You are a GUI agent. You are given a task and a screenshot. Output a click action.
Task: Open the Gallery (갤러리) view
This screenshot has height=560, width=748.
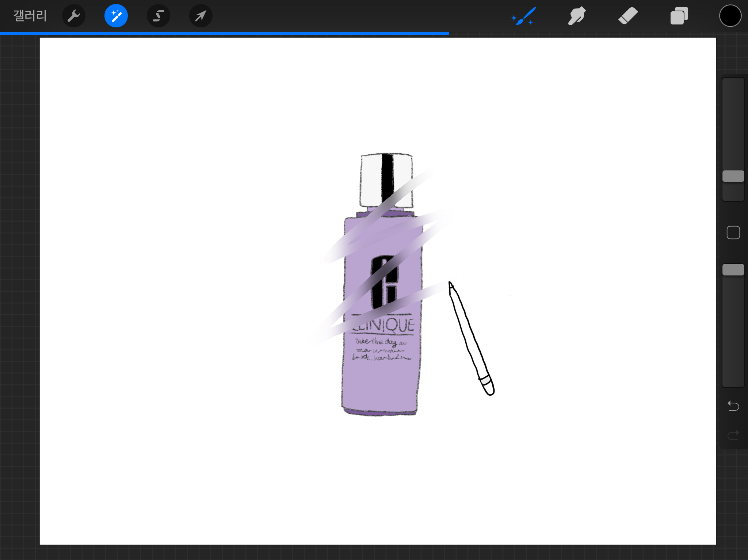click(x=30, y=16)
